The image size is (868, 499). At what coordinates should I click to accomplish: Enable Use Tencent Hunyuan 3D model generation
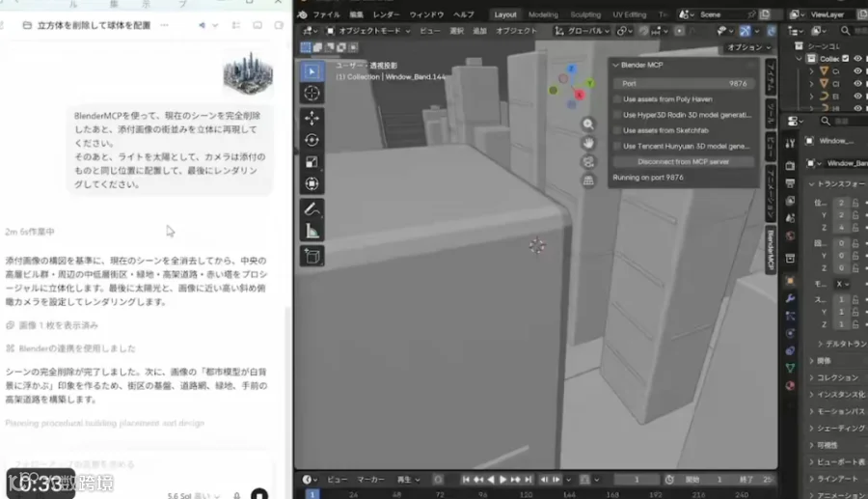point(617,146)
